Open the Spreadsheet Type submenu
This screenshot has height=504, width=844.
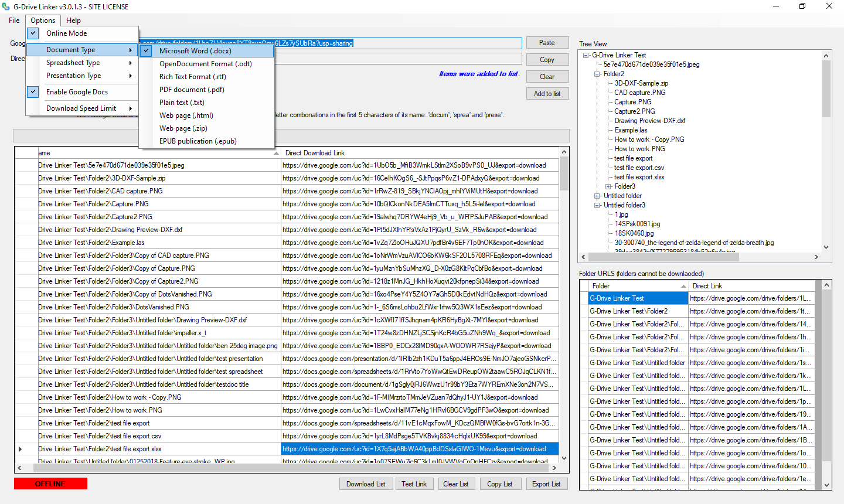pyautogui.click(x=82, y=63)
